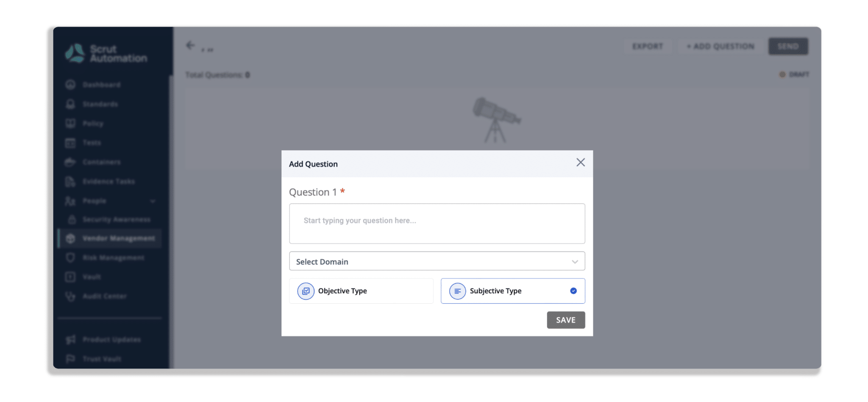Click the Containers icon
This screenshot has width=868, height=402.
point(70,162)
